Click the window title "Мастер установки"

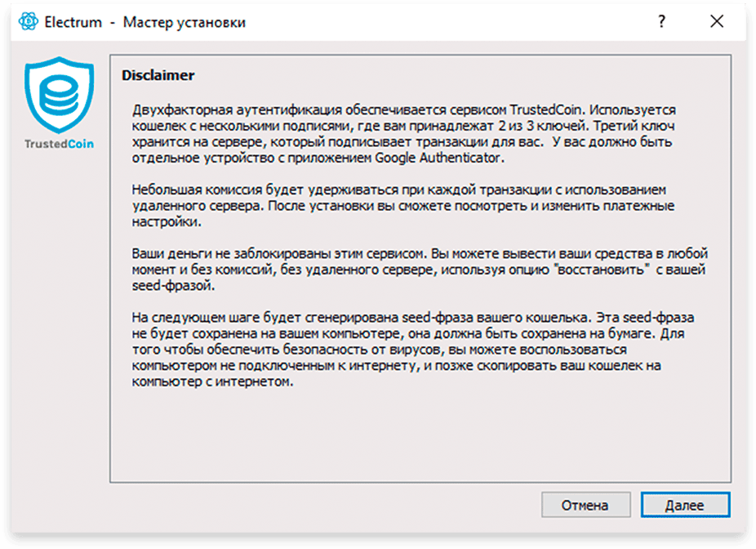pos(185,22)
